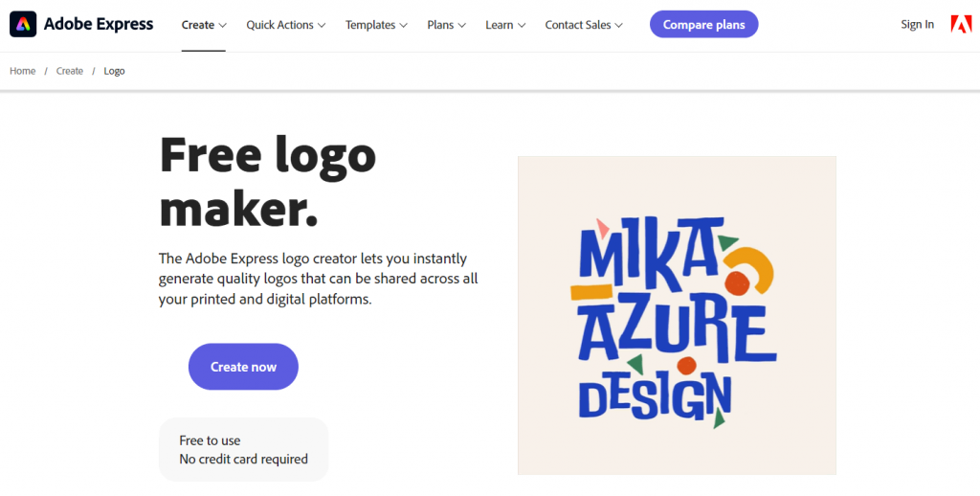
Task: Click the Adobe Express logo icon
Action: 23,25
